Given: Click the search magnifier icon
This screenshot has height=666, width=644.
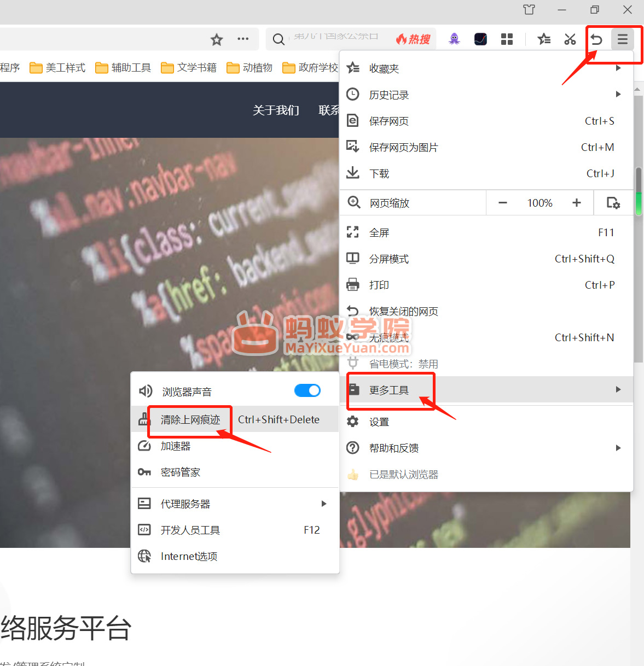Looking at the screenshot, I should (279, 39).
